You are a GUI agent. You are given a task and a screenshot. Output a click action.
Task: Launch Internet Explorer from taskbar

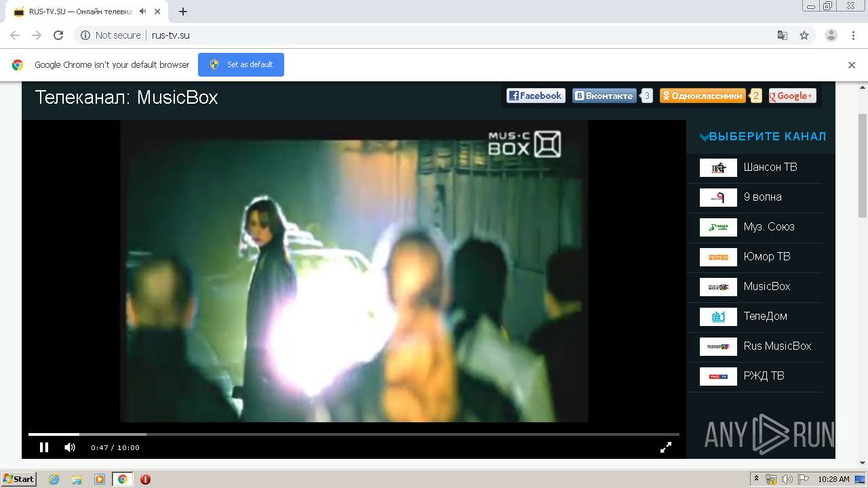tap(54, 479)
